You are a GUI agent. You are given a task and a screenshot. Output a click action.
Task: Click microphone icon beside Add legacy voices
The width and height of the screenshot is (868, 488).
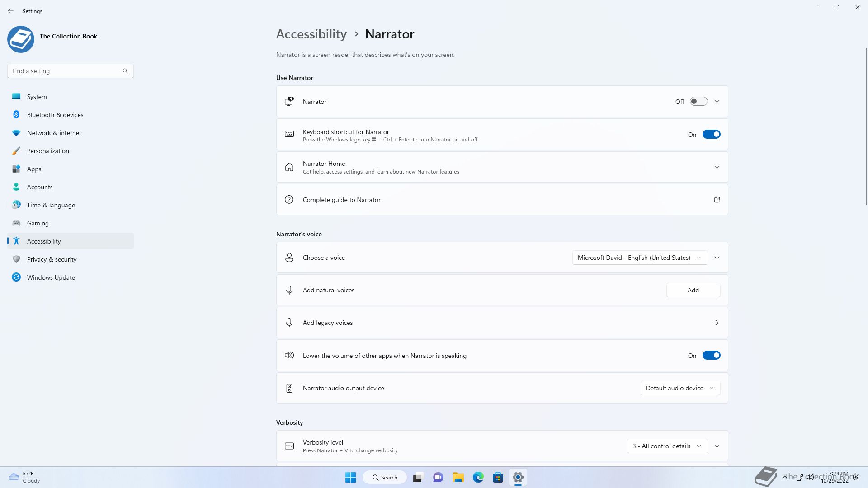(x=289, y=323)
